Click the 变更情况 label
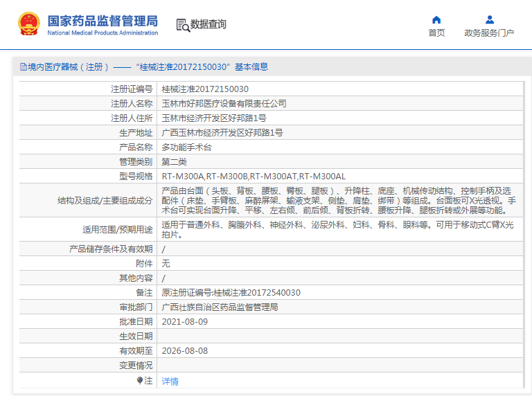 tap(136, 366)
